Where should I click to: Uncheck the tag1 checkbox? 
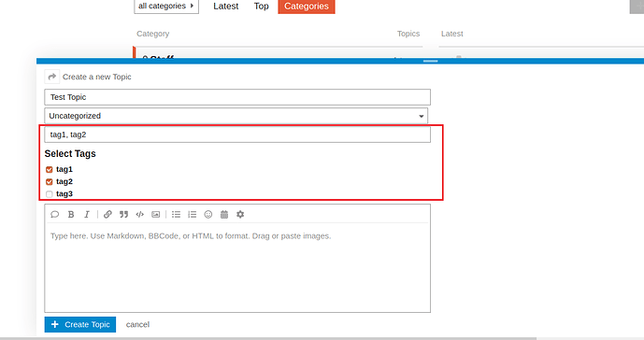(x=50, y=170)
